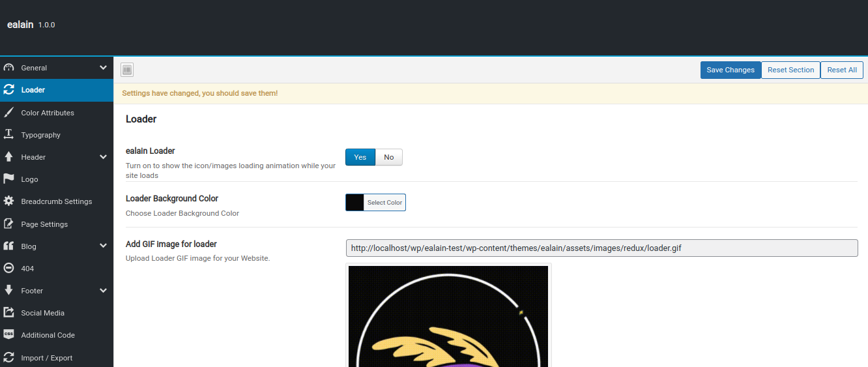Click the loader GIF preview image

coord(448,316)
